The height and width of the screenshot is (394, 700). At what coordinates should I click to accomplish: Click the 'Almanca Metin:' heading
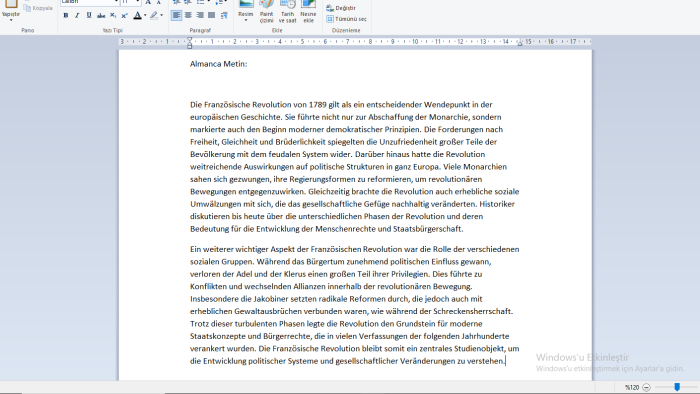(x=218, y=64)
